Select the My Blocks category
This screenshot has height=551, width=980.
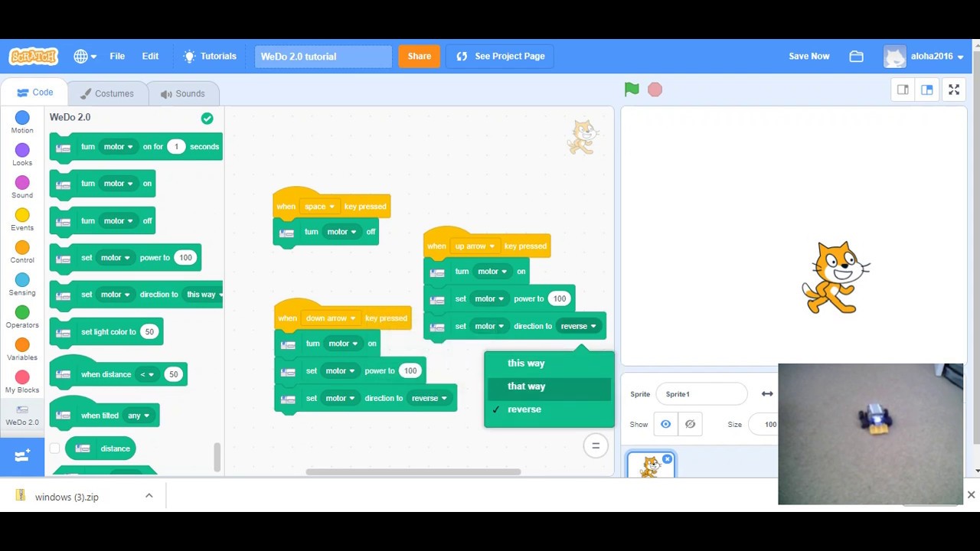tap(22, 382)
